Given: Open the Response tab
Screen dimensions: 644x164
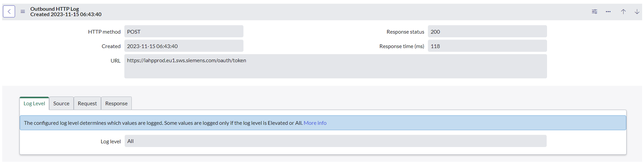Looking at the screenshot, I should pyautogui.click(x=116, y=103).
